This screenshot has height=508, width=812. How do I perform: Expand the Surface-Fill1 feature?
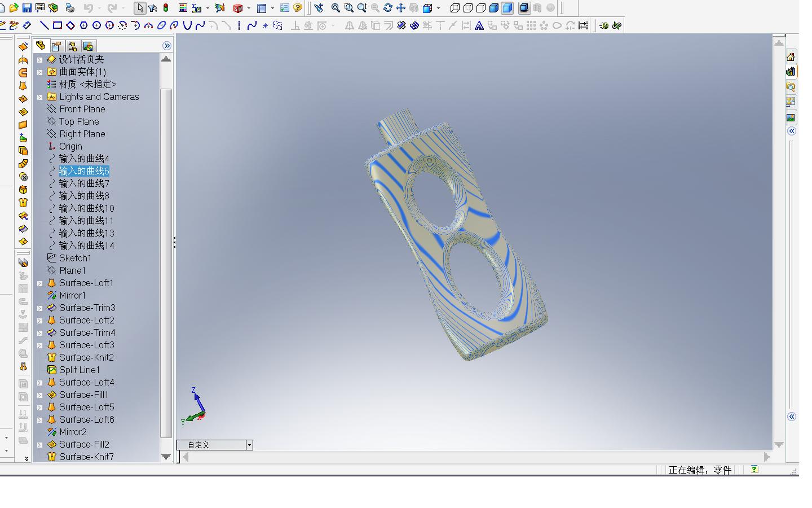pyautogui.click(x=39, y=395)
